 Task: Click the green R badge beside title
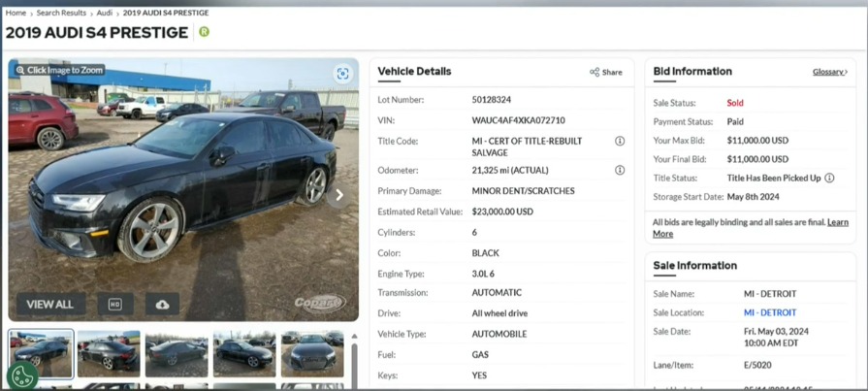[x=204, y=32]
